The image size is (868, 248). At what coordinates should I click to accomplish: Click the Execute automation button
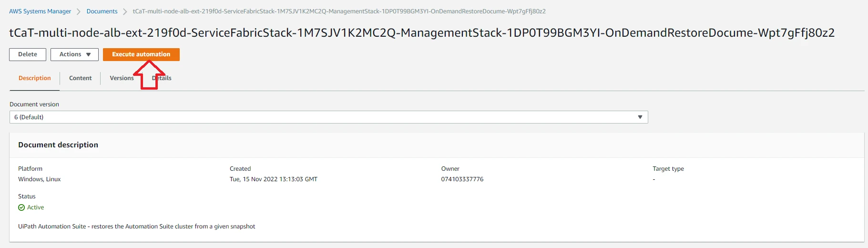pyautogui.click(x=141, y=54)
